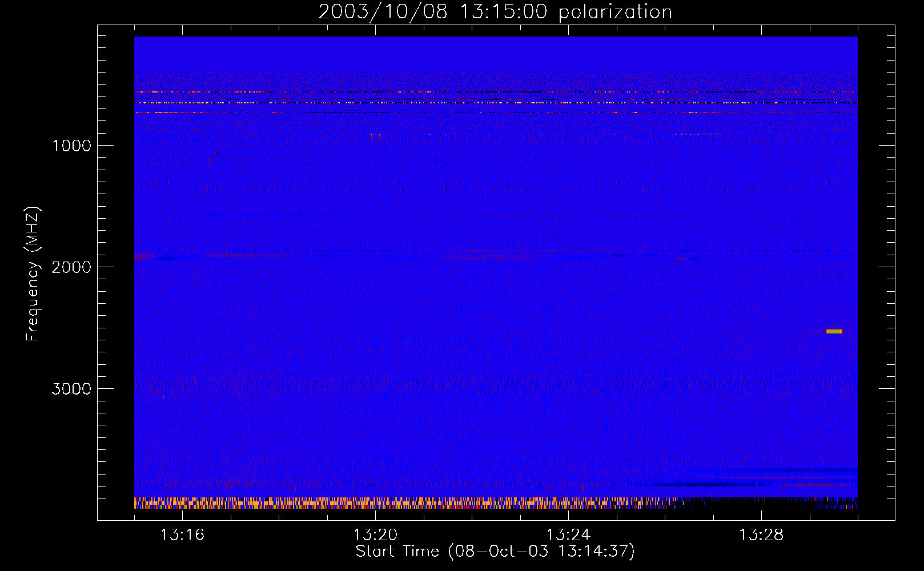Screen dimensions: 924x571
Task: Click the 13:20 time tick label
Action: (375, 534)
